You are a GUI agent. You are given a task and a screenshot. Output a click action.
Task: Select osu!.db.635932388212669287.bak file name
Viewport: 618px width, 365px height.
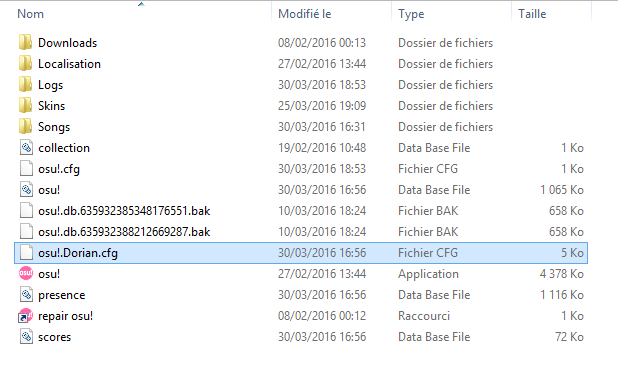124,232
